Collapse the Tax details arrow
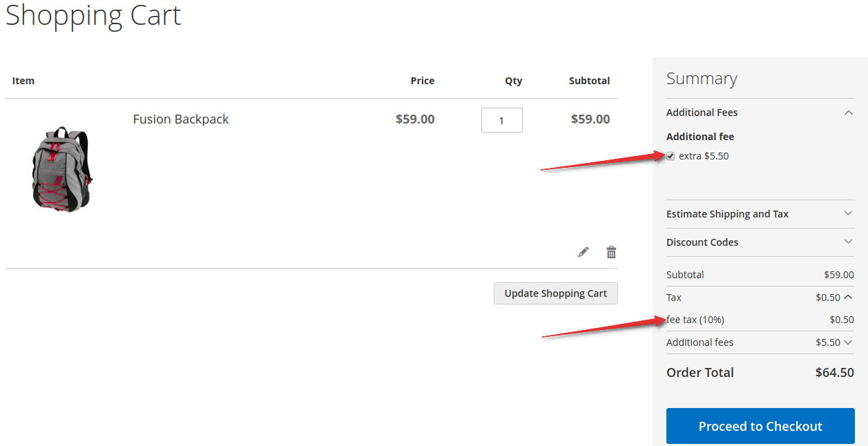Viewport: 868px width, 446px height. coord(849,298)
